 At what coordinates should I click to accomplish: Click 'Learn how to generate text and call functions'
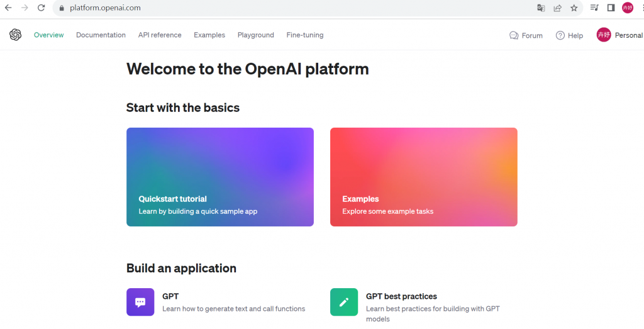coord(234,308)
